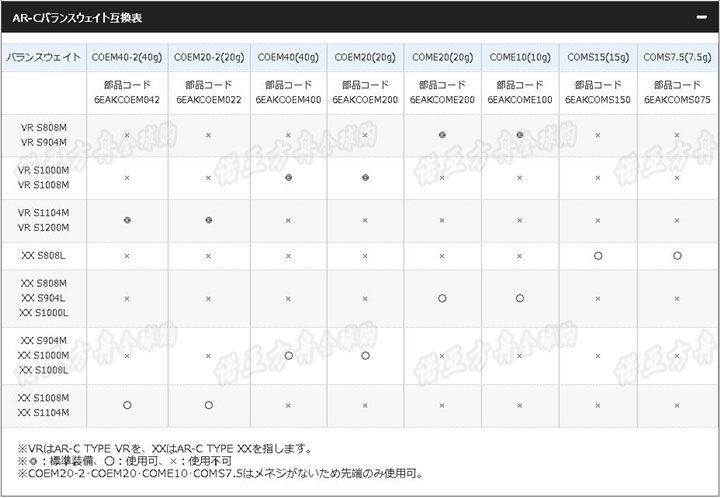Click footnote about COEM20-2·COEM20·COME10·COMS7.5
The width and height of the screenshot is (720, 498).
pyautogui.click(x=220, y=473)
